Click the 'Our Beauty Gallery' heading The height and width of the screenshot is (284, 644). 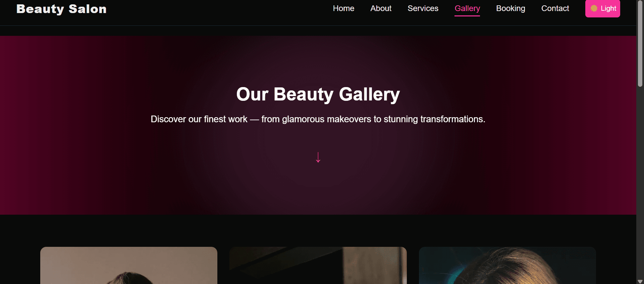pyautogui.click(x=318, y=94)
